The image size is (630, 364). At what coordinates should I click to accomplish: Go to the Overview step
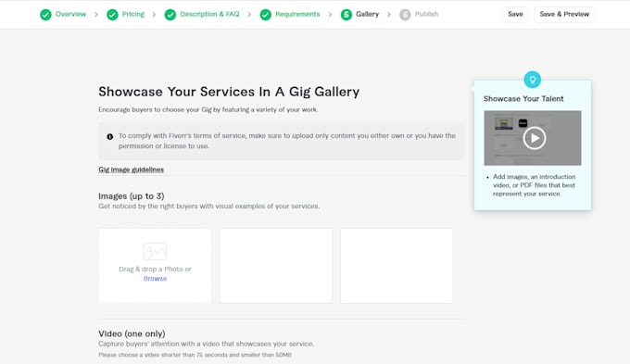point(70,14)
